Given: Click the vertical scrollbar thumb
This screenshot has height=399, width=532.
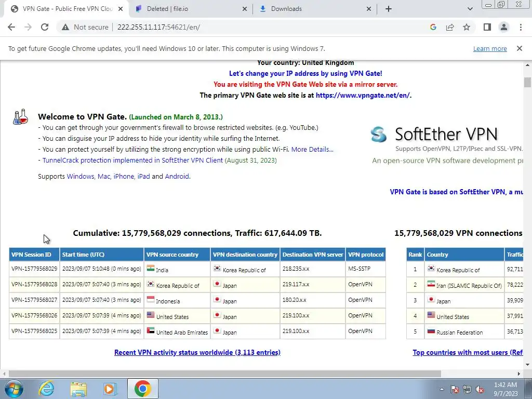Looking at the screenshot, I should coord(527,83).
